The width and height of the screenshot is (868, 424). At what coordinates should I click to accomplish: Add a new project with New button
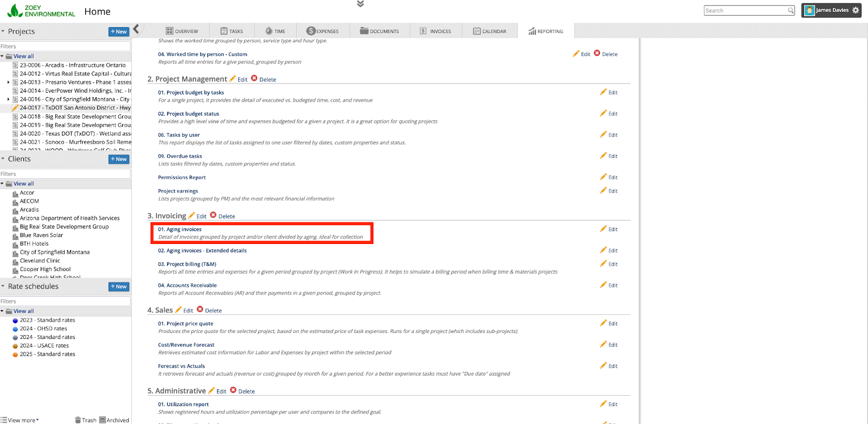pyautogui.click(x=118, y=31)
